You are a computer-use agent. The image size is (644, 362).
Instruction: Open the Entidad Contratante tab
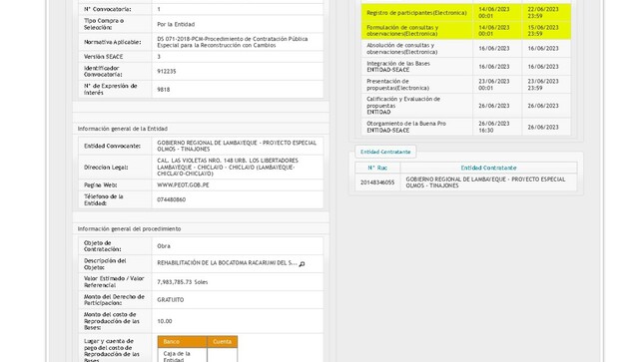coord(385,152)
